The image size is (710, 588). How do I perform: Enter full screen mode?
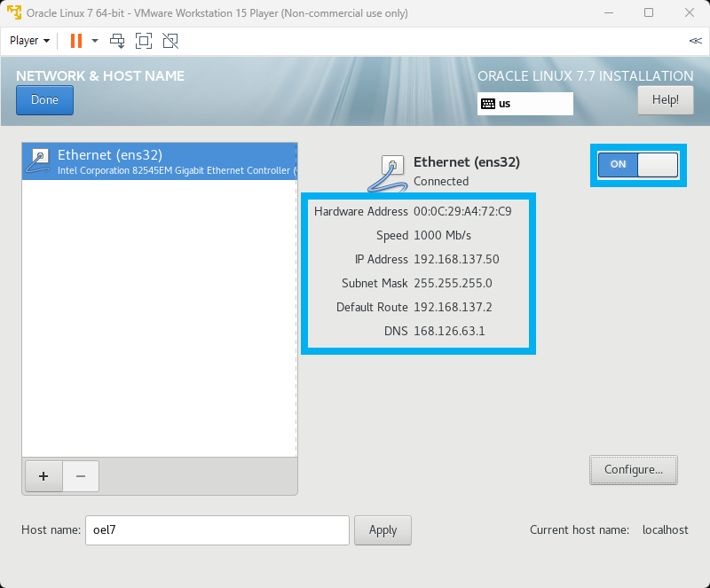pos(144,41)
